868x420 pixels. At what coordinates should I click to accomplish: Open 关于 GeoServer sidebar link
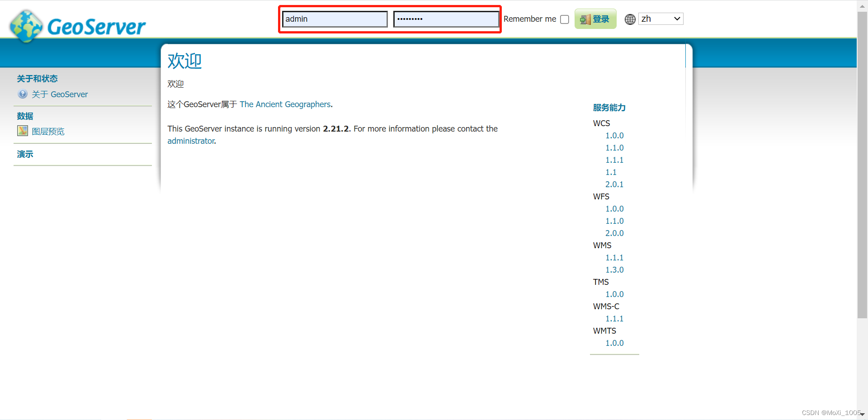click(x=60, y=94)
